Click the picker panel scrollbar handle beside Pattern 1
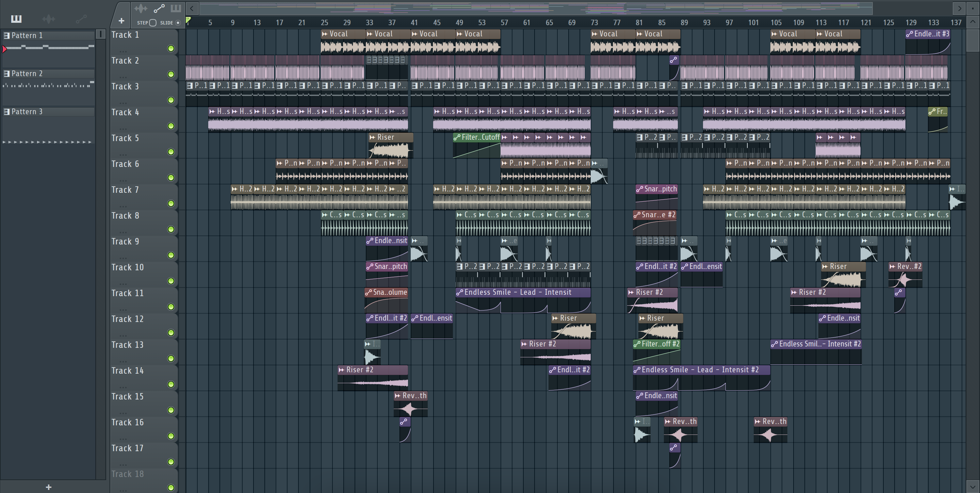 pos(100,34)
